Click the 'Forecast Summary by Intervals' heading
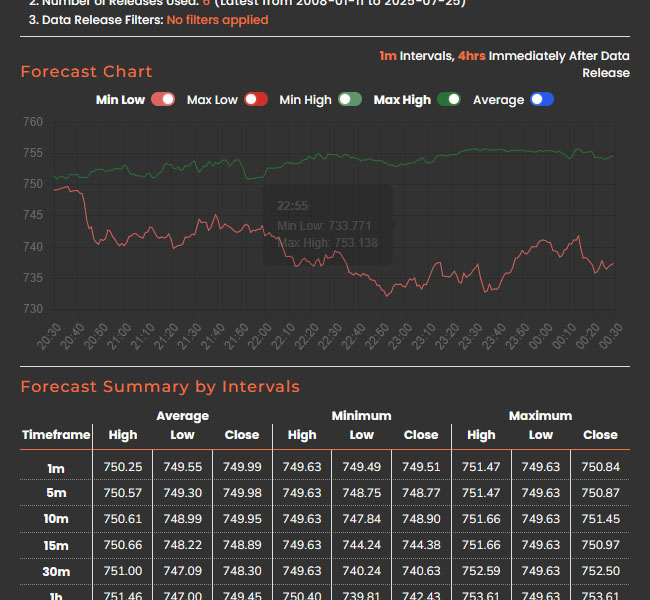This screenshot has width=650, height=600. pos(160,387)
